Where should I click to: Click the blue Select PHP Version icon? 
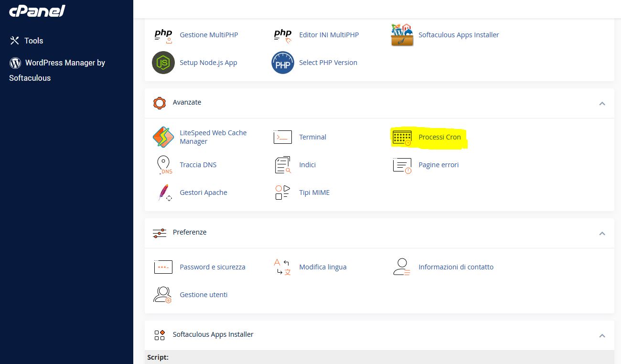(283, 63)
